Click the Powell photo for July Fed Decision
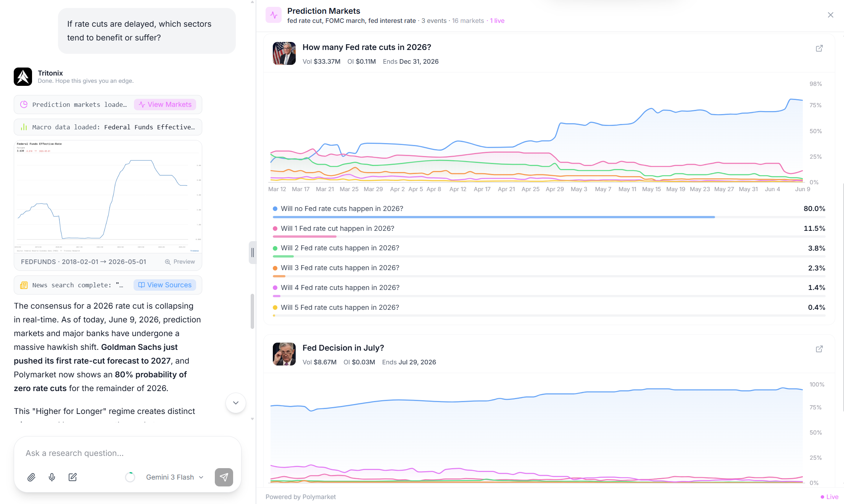 coord(284,354)
